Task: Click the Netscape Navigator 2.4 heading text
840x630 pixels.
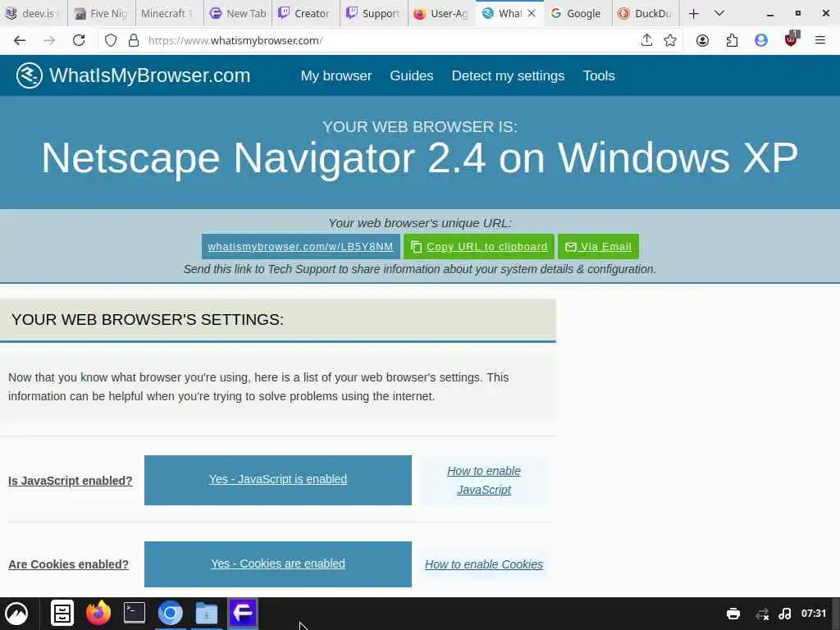Action: coord(419,158)
